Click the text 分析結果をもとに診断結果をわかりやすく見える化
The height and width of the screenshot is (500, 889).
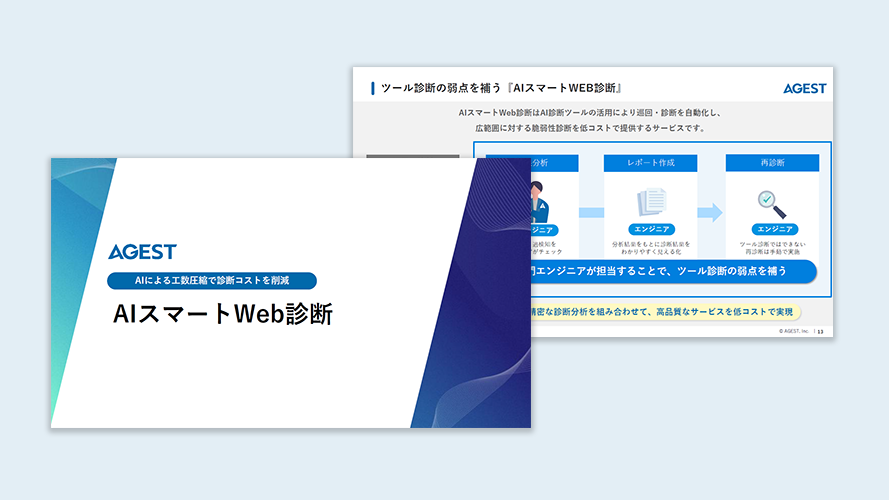(x=651, y=248)
